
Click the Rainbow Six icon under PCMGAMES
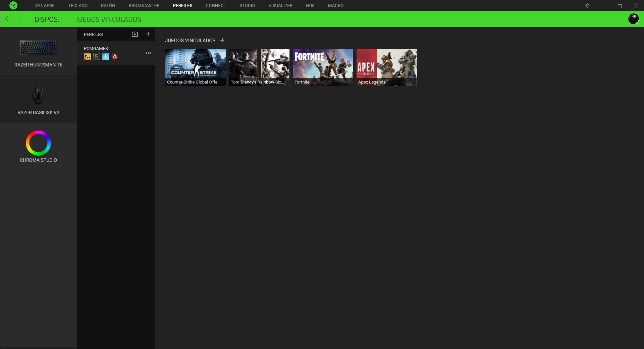(97, 56)
